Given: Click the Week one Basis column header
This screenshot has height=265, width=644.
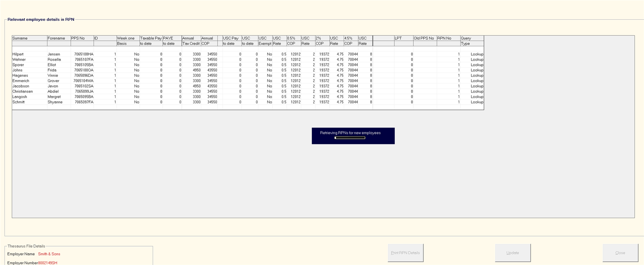Looking at the screenshot, I should (128, 41).
